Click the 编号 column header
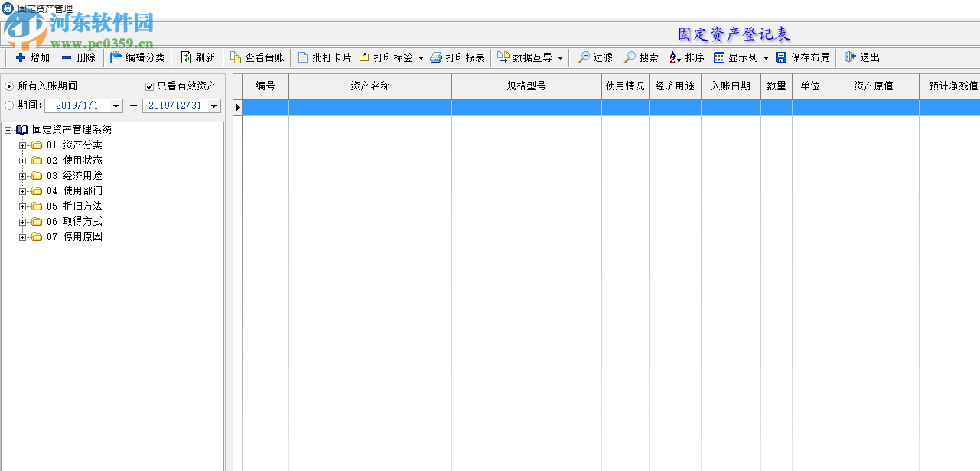The width and height of the screenshot is (980, 471). point(265,86)
